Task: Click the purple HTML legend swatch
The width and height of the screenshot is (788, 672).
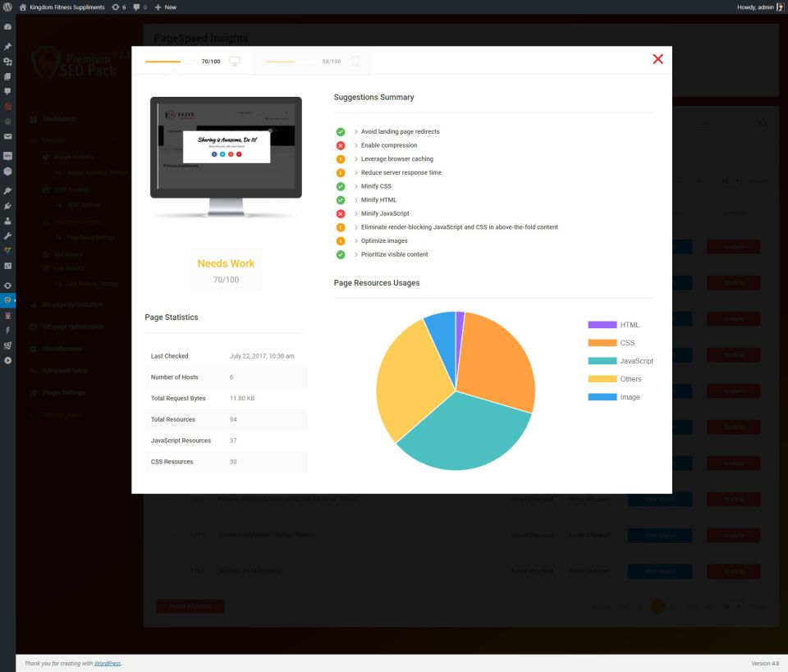Action: pos(602,325)
